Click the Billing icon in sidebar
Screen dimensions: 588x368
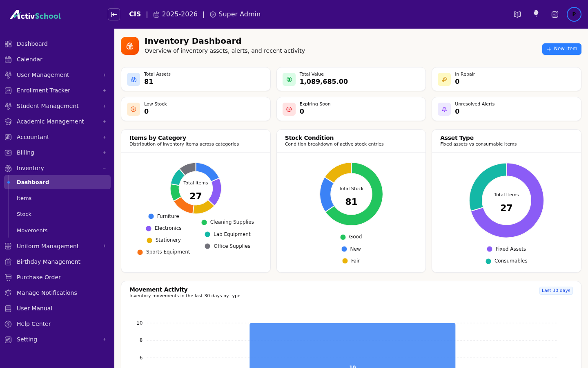click(8, 153)
